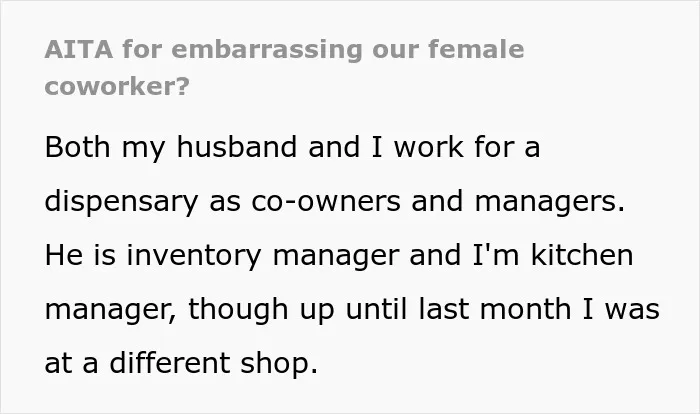
Task: Click the word 'AITA' in the heading
Action: [x=79, y=49]
